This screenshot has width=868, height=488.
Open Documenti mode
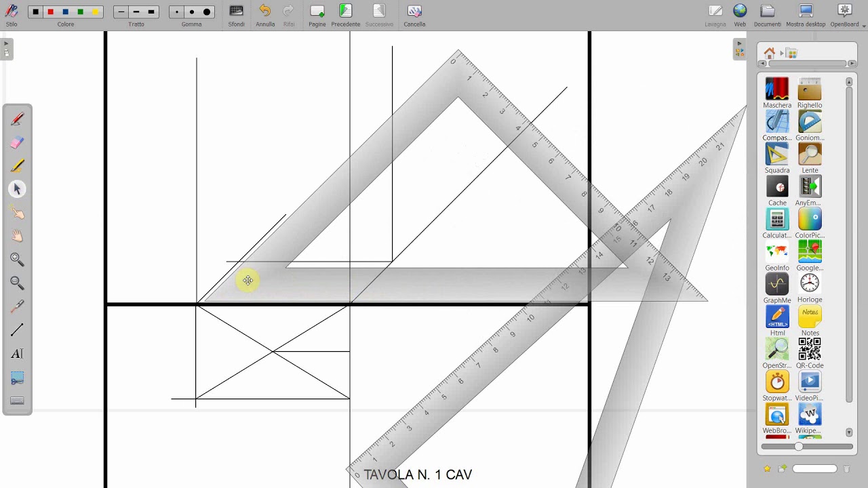[768, 14]
